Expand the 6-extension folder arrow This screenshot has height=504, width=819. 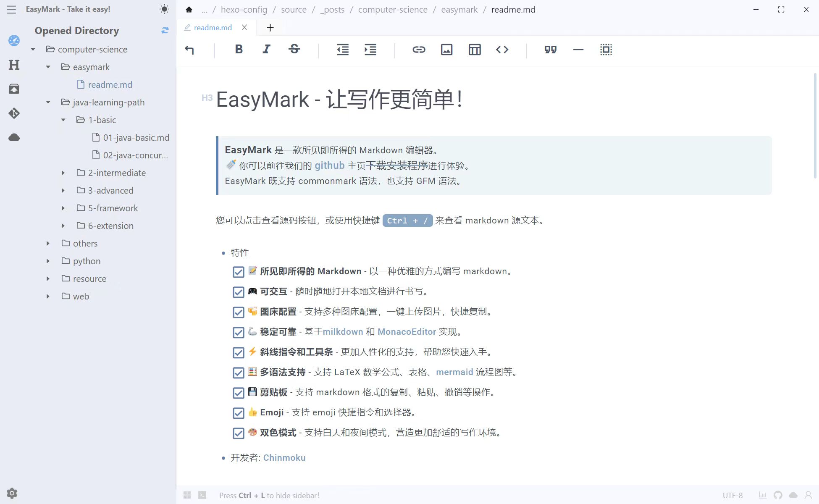click(x=63, y=226)
